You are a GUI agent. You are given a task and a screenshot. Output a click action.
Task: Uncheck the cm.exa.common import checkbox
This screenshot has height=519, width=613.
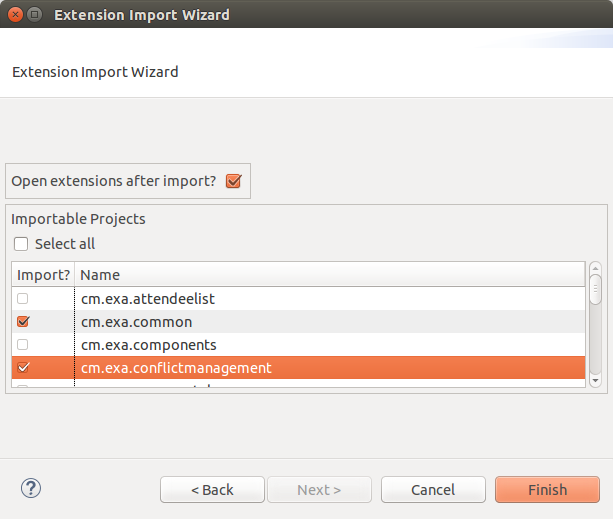(x=23, y=322)
